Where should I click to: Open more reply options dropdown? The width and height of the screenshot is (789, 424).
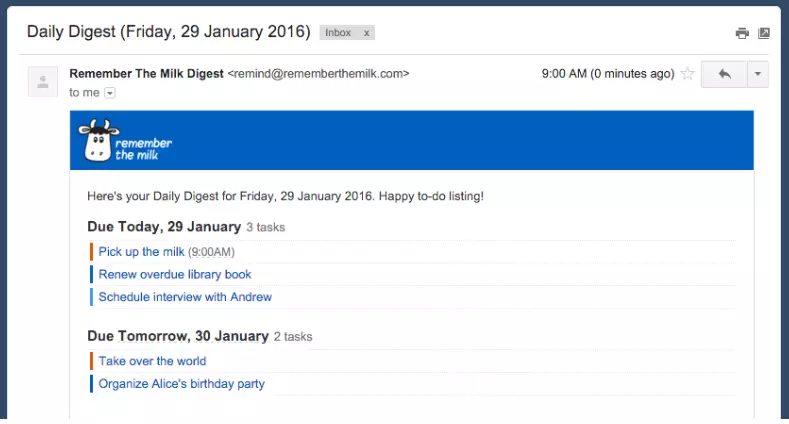point(758,74)
